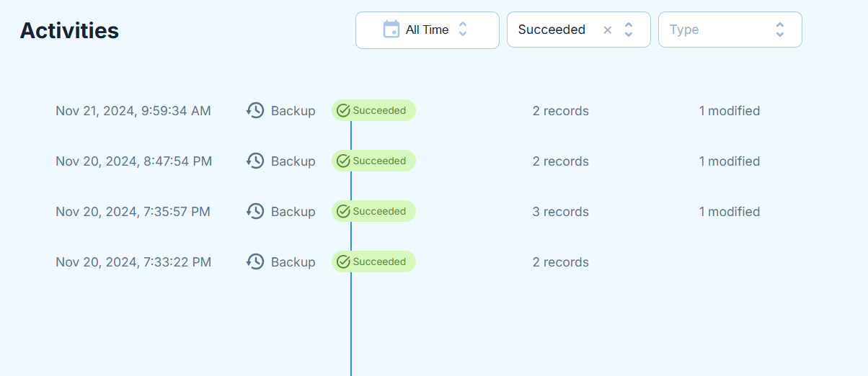Click the checkmark icon in the 8:47:54 PM Succeeded badge
This screenshot has height=376, width=868.
pos(343,161)
